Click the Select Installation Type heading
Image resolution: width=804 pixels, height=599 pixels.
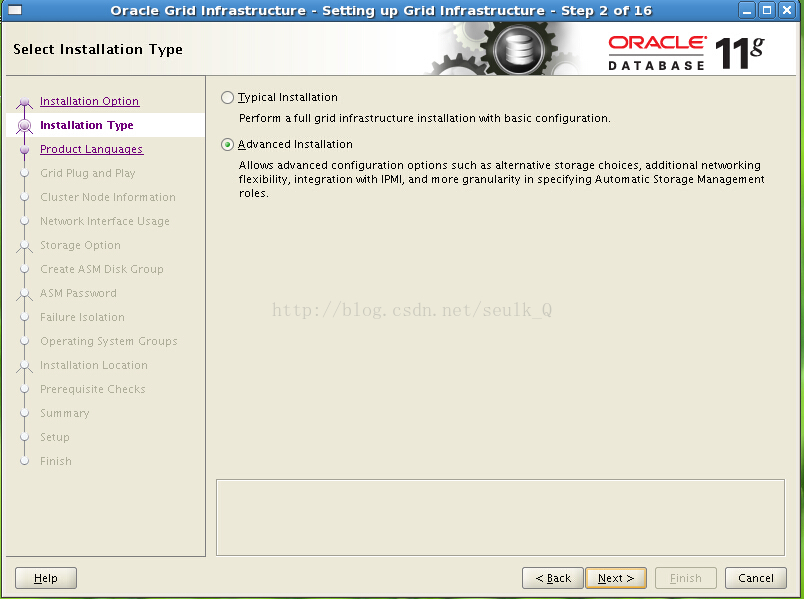(x=98, y=49)
